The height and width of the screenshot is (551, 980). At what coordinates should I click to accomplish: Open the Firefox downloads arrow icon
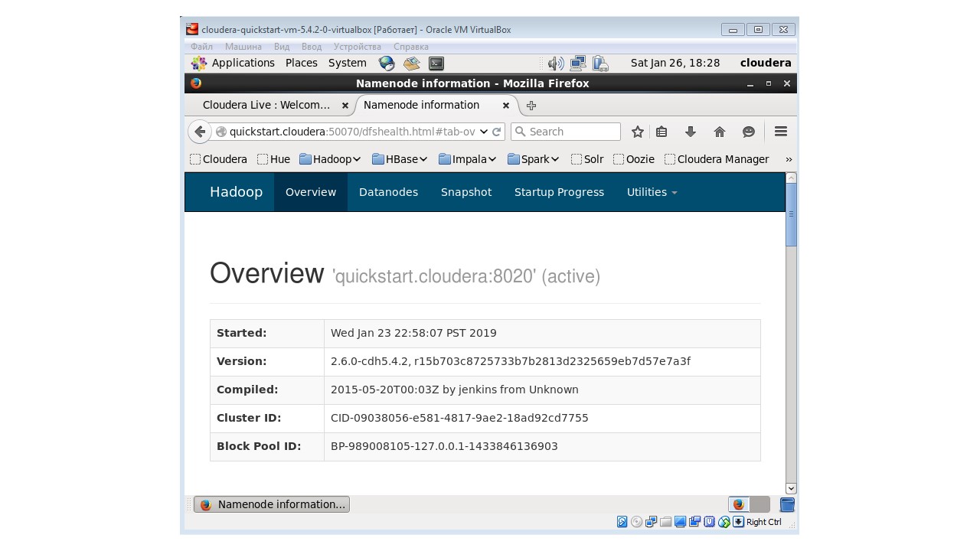(690, 132)
